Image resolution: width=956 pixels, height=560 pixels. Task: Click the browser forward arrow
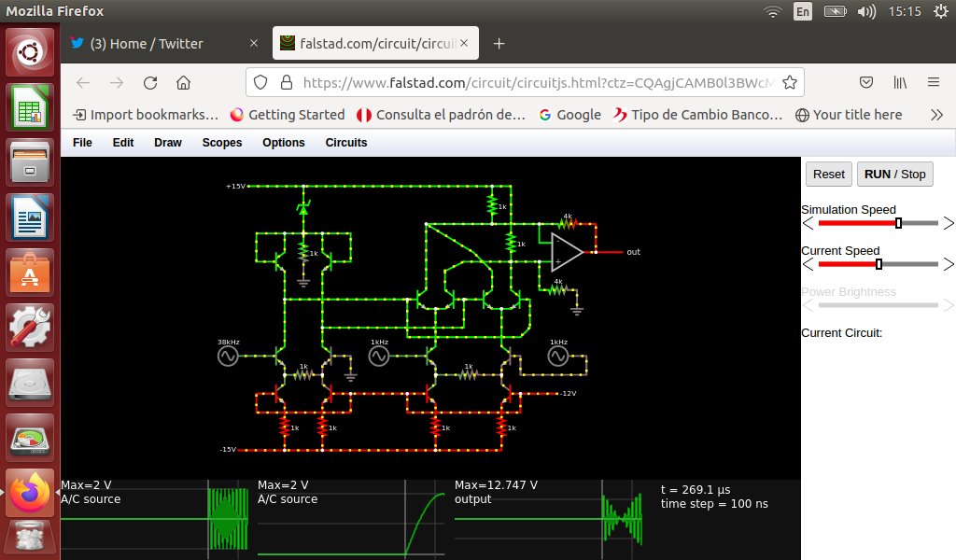coord(117,83)
